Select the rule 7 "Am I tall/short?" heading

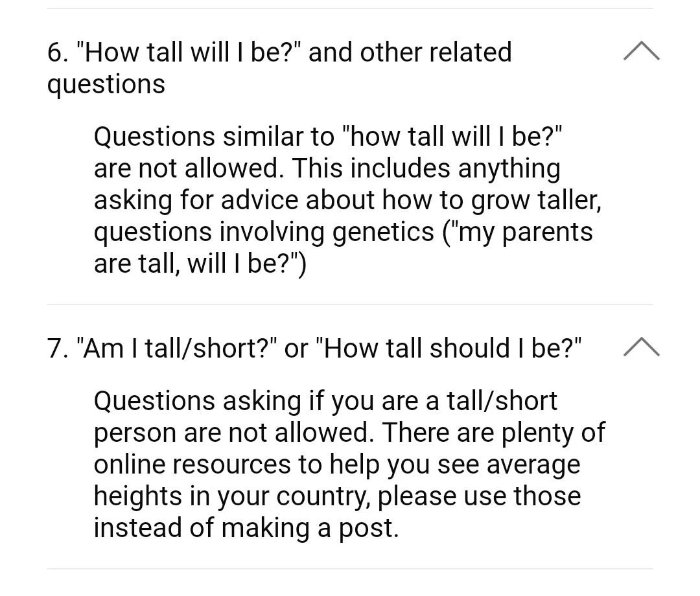pyautogui.click(x=176, y=349)
